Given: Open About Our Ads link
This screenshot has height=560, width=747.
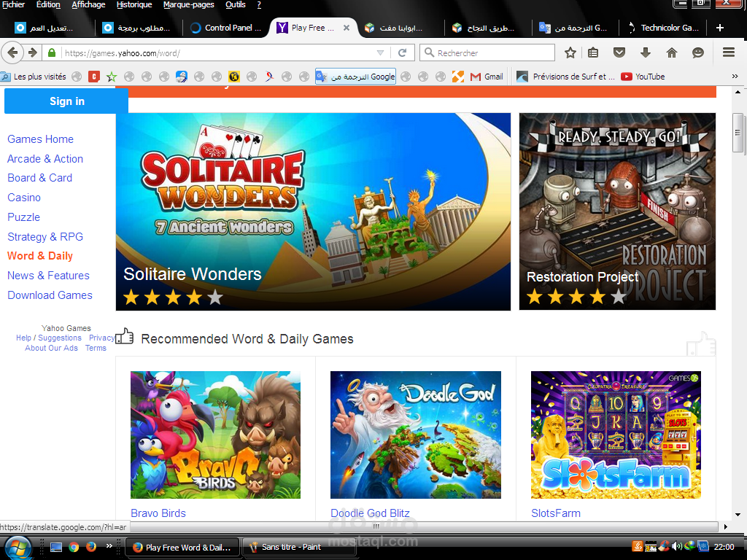Looking at the screenshot, I should click(x=51, y=348).
